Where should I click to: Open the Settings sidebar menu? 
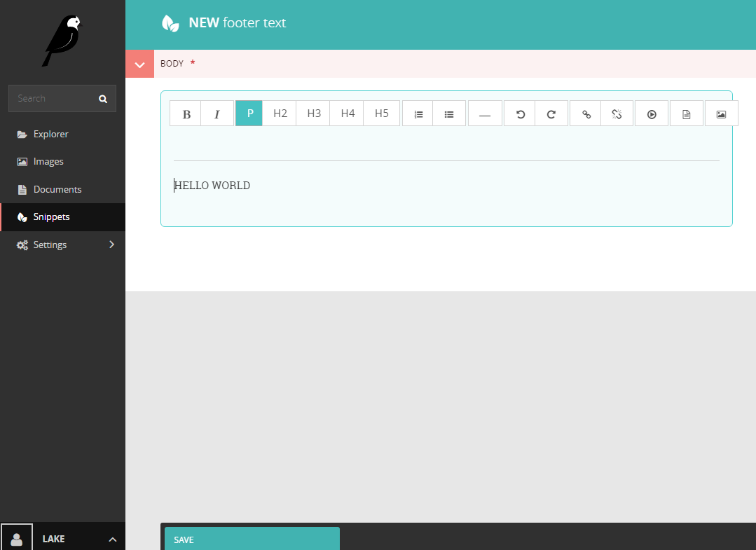pyautogui.click(x=62, y=245)
